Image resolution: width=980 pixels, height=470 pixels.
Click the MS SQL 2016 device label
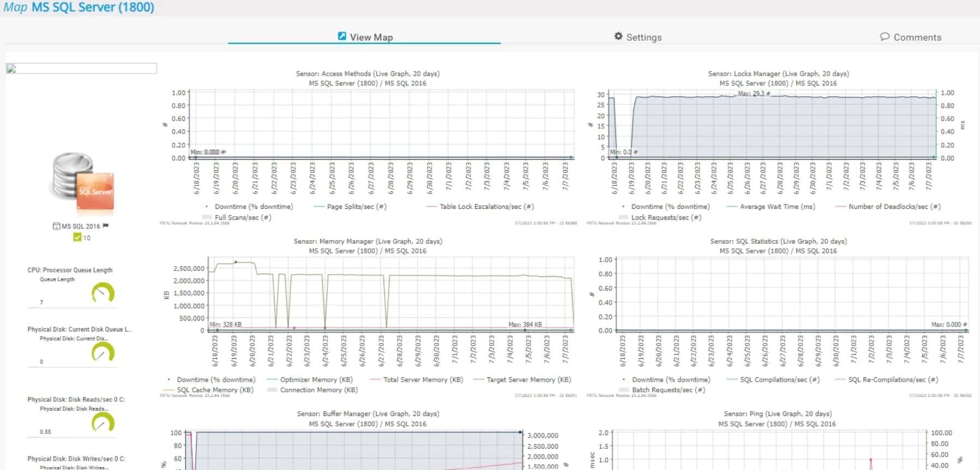(81, 226)
